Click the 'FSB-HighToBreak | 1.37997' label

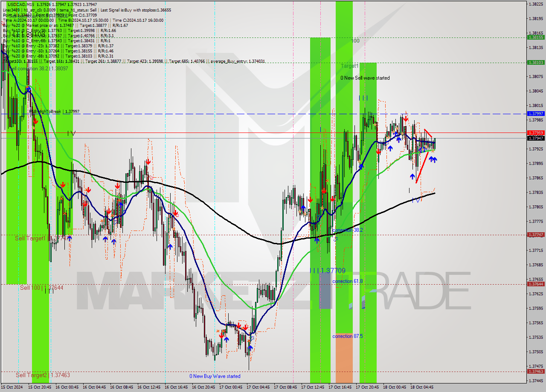tap(54, 112)
